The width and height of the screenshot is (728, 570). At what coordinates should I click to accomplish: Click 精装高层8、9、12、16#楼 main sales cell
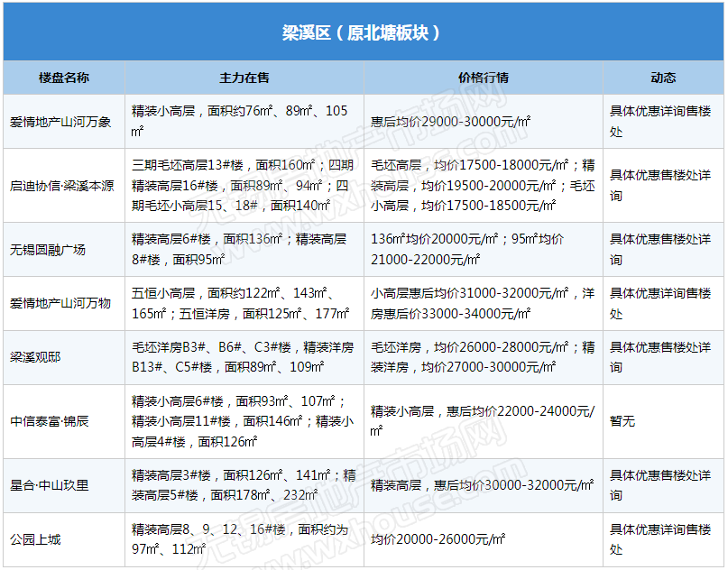[240, 539]
